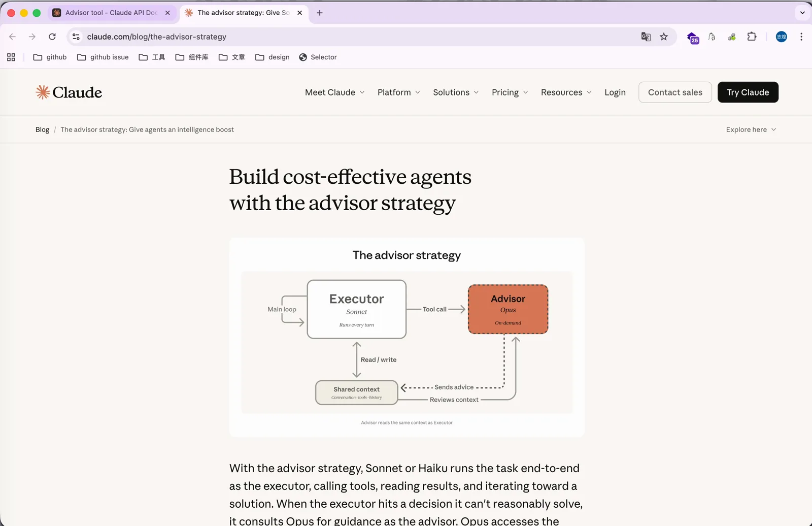Viewport: 812px width, 526px height.
Task: Open the 工具 bookmark folder
Action: tap(152, 57)
